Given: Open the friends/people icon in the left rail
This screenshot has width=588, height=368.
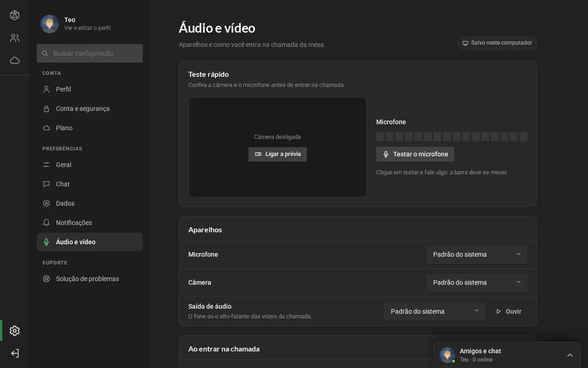Looking at the screenshot, I should (15, 38).
